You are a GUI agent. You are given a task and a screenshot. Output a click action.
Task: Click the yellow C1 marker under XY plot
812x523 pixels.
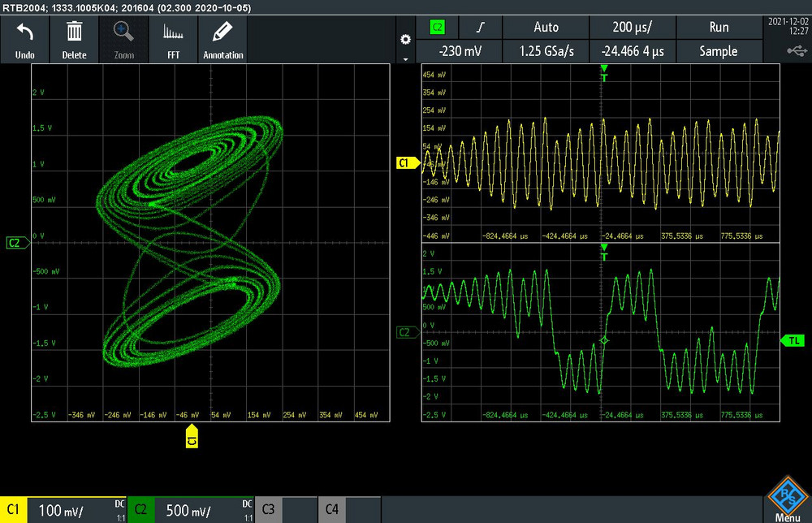coord(192,436)
